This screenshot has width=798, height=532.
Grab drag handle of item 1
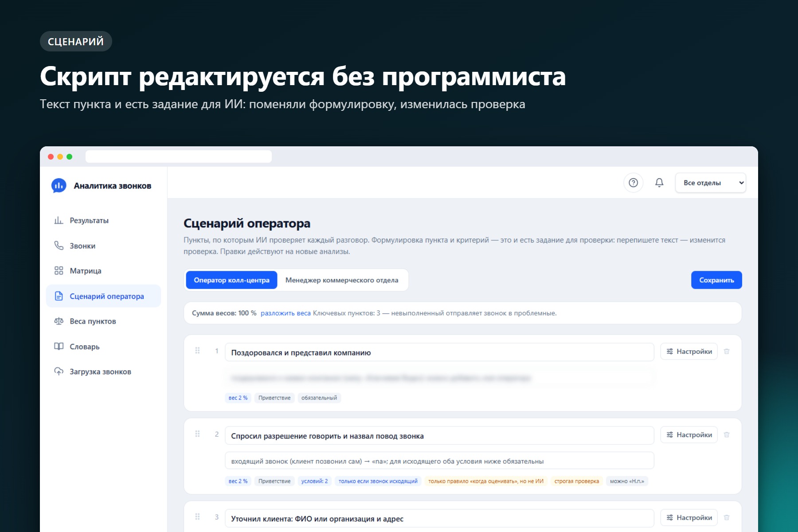coord(198,351)
